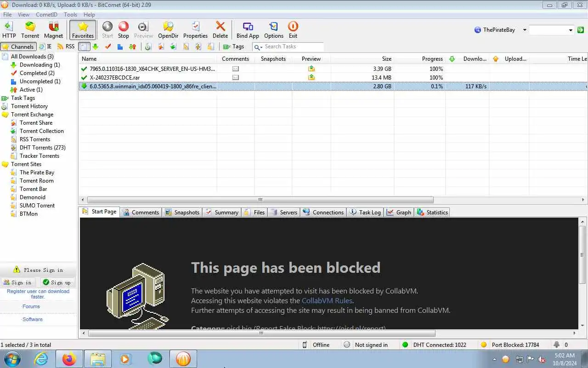Open the Help menu
Image resolution: width=588 pixels, height=368 pixels.
point(89,15)
